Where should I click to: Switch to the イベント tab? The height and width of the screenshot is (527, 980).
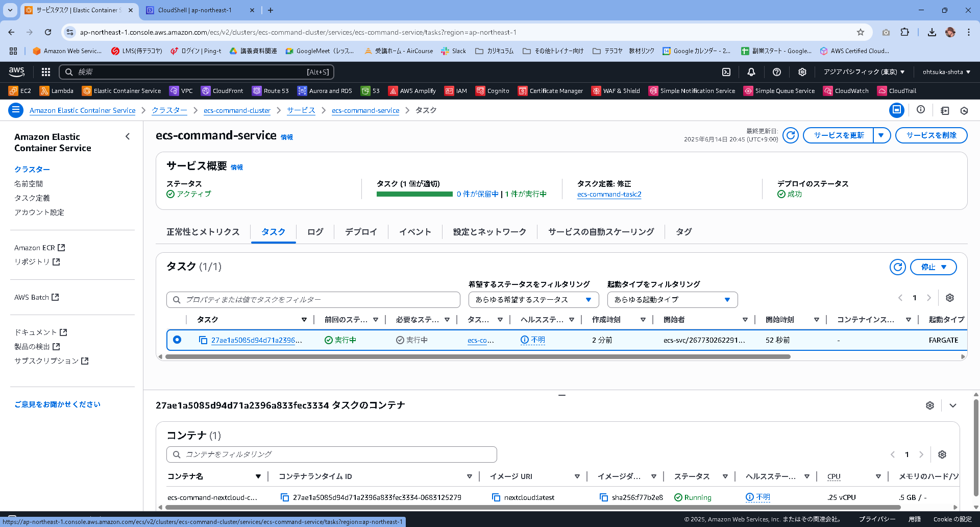pos(414,232)
